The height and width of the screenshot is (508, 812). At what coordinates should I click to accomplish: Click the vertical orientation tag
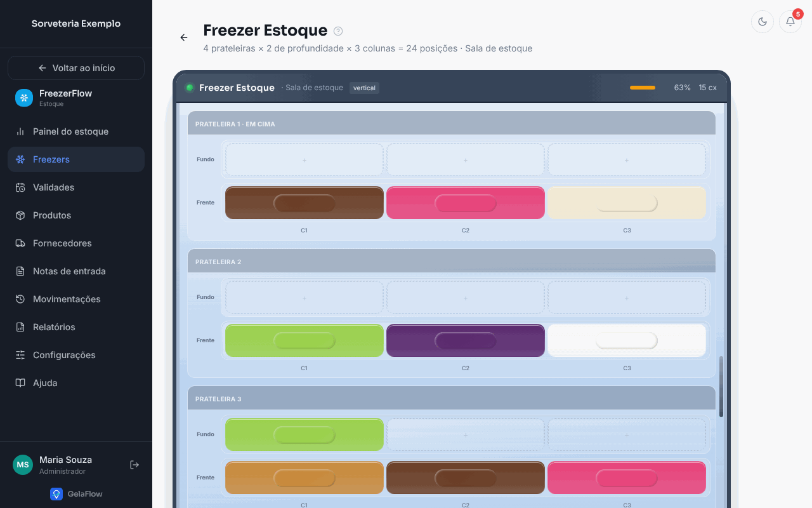pos(364,88)
